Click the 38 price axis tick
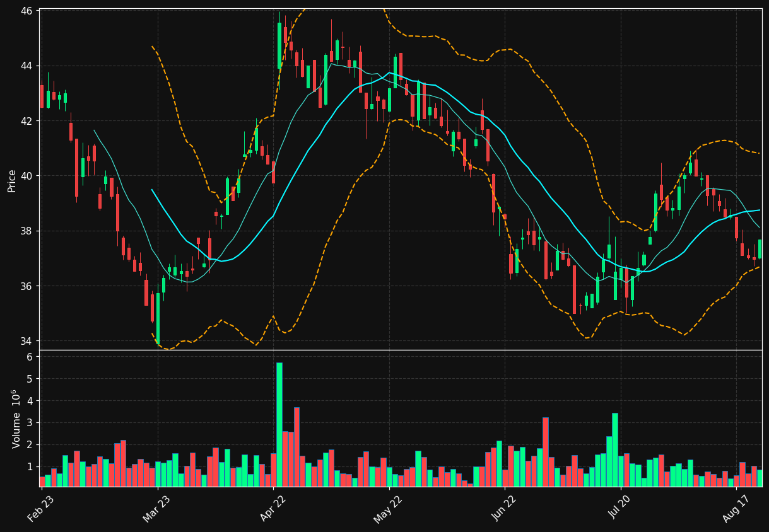This screenshot has width=769, height=532. tap(27, 231)
